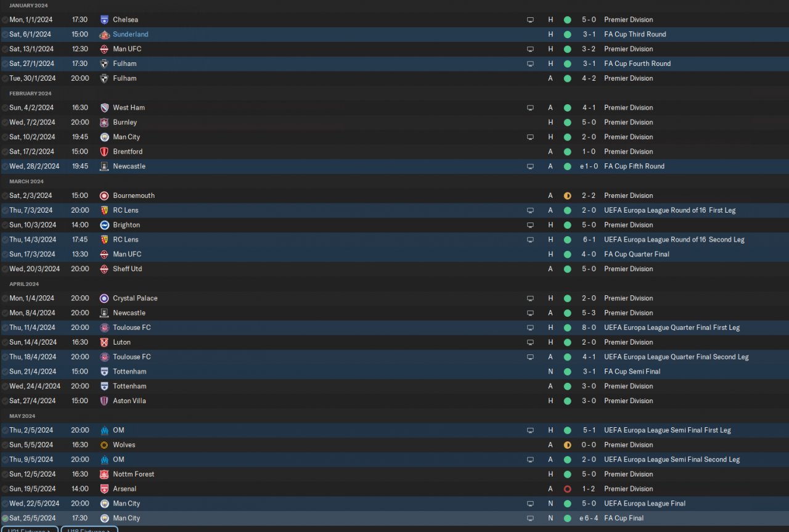Click the 12:30 kickoff time
Image resolution: width=789 pixels, height=532 pixels.
[80, 49]
